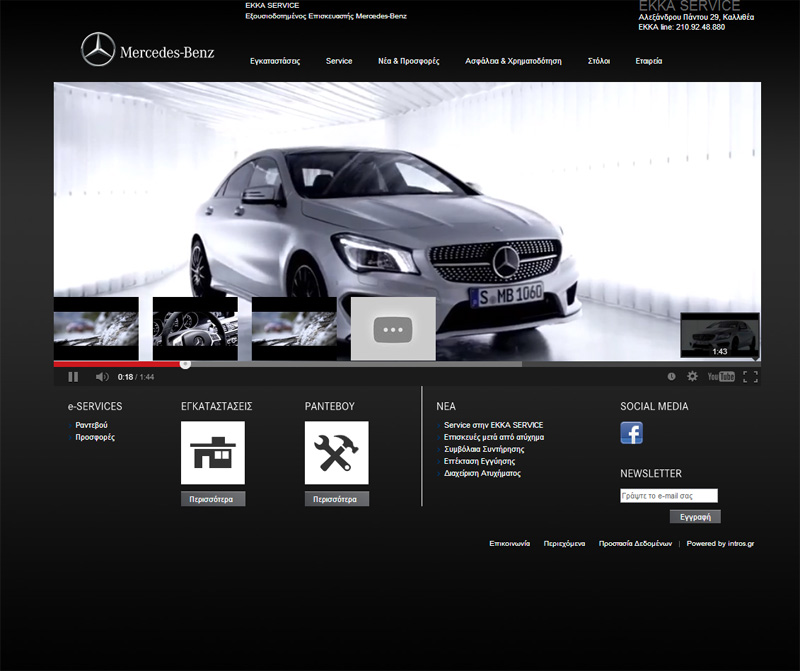Click the tools icon under ΡΑΝΤΕΒΟΥ
Image resolution: width=800 pixels, height=671 pixels.
tap(336, 453)
